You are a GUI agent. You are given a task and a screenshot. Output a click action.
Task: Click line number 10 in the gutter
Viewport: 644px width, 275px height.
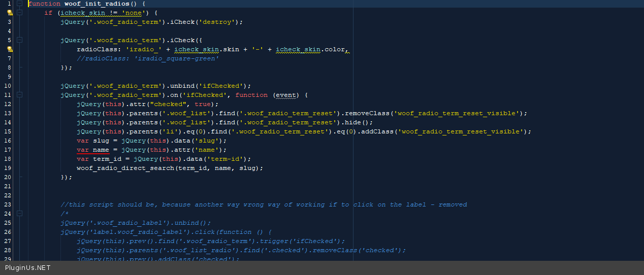click(8, 86)
